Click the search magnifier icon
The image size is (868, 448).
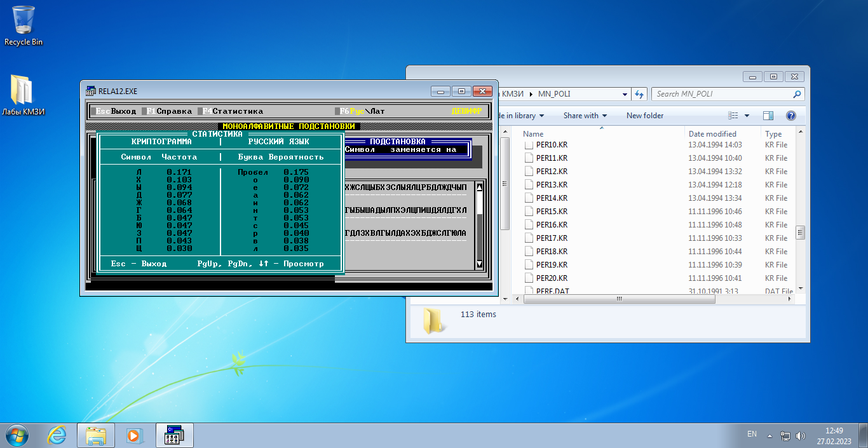797,94
